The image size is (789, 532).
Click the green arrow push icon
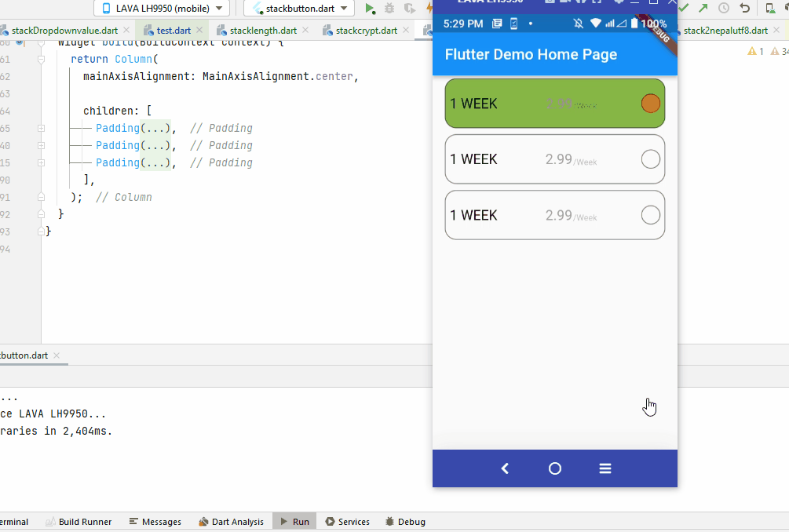click(703, 8)
